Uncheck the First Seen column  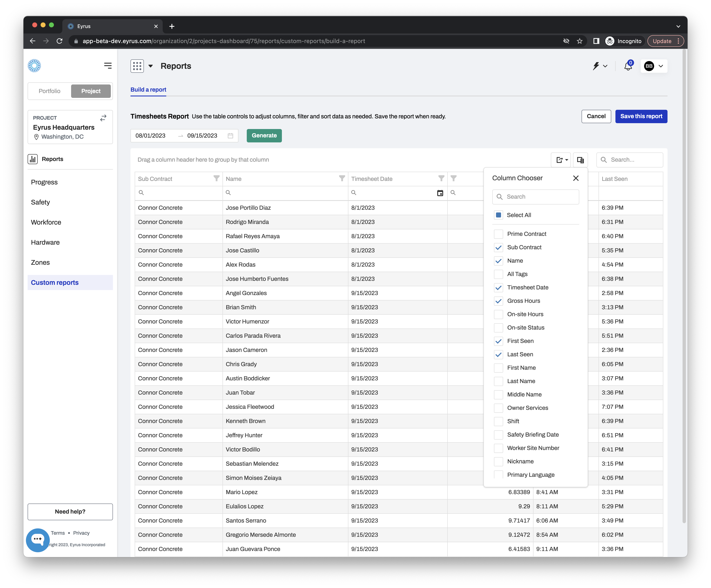point(498,341)
